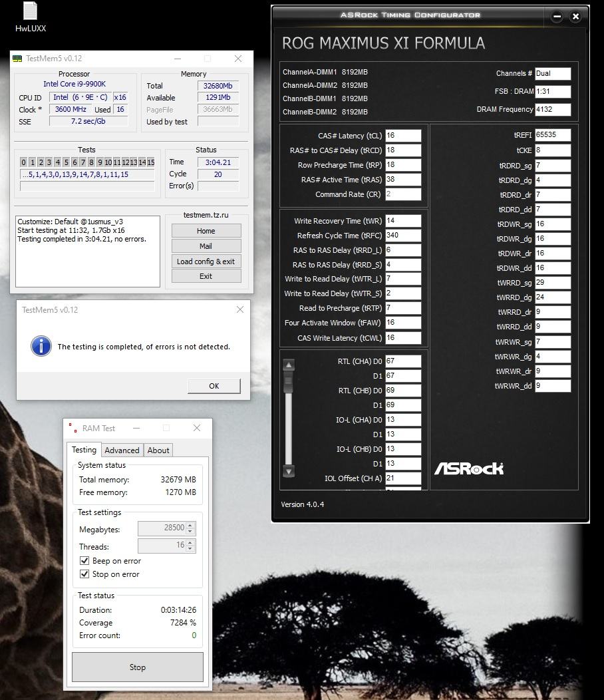Click the Total memory value 32680Mb
The width and height of the screenshot is (604, 700).
click(218, 86)
